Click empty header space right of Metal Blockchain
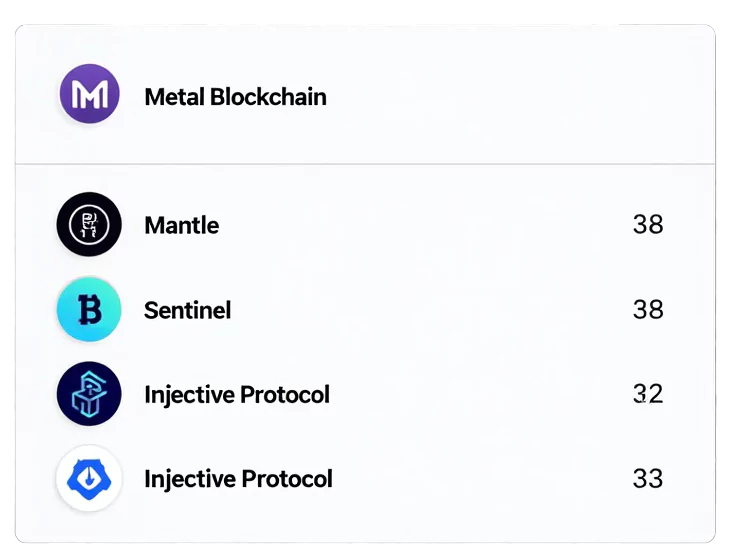Screen dimensions: 730x559 [x=520, y=97]
